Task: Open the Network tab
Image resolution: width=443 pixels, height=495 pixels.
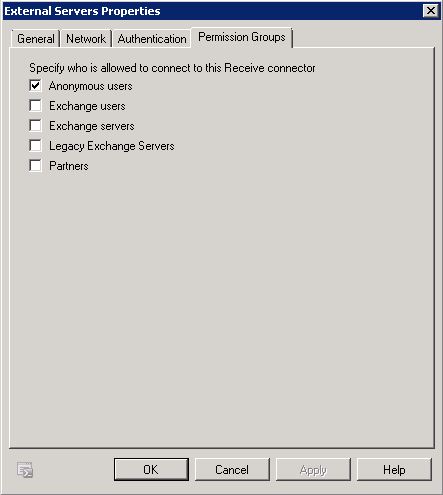Action: [86, 39]
